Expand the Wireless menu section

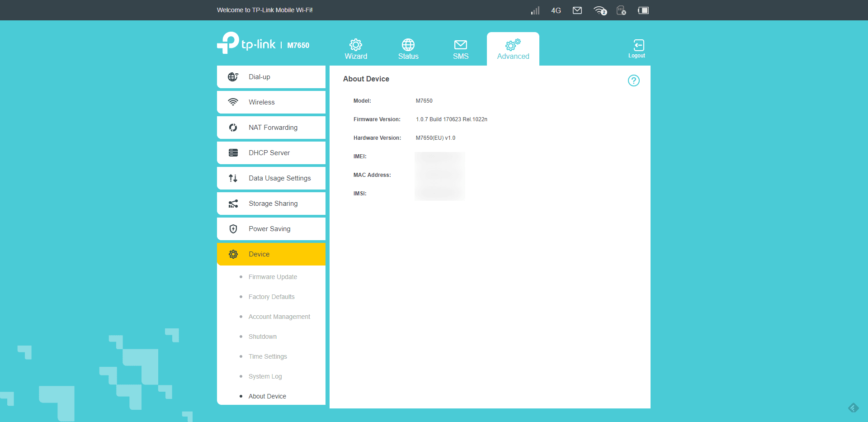tap(271, 102)
